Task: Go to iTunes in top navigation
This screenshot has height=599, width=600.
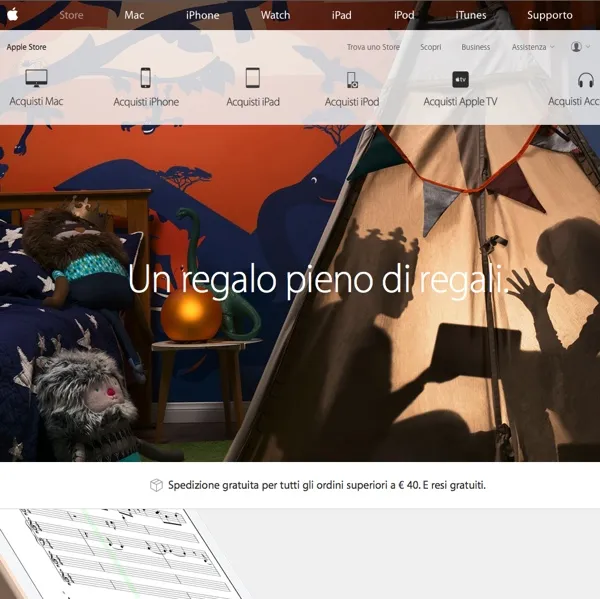Action: pyautogui.click(x=471, y=15)
